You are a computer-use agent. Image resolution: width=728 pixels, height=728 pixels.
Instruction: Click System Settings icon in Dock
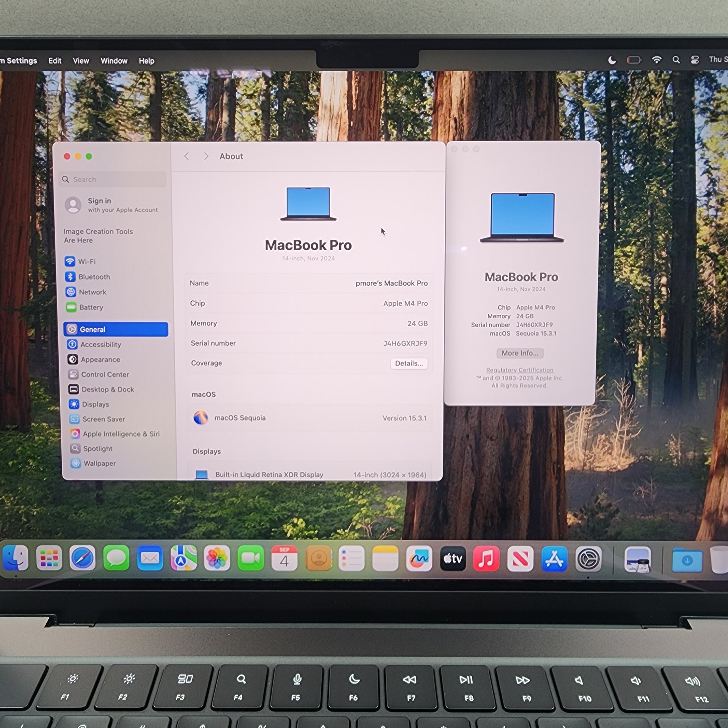pos(588,559)
